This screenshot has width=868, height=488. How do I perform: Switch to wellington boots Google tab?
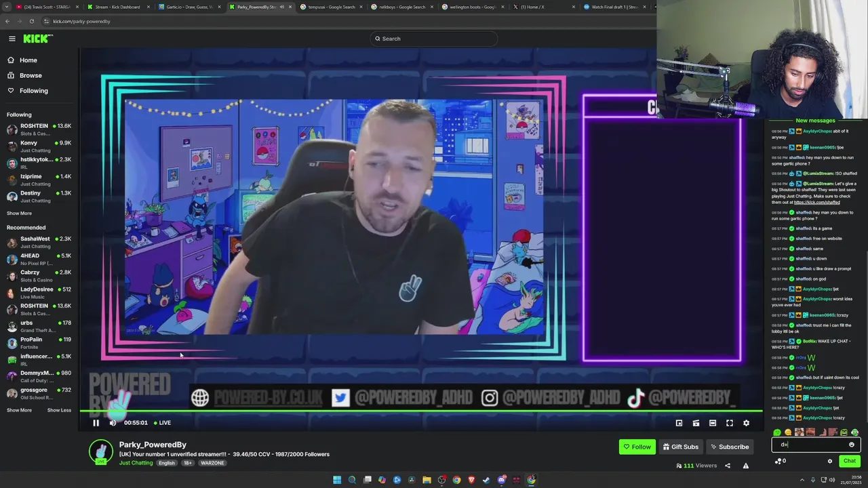[x=473, y=7]
